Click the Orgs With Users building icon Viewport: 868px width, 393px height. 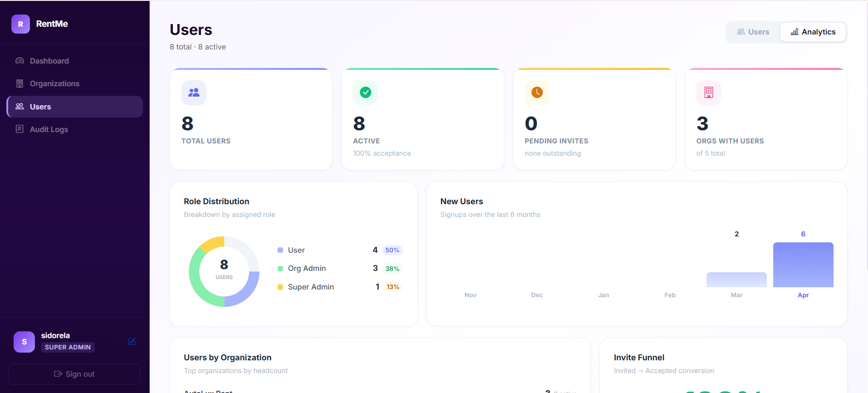[x=708, y=93]
